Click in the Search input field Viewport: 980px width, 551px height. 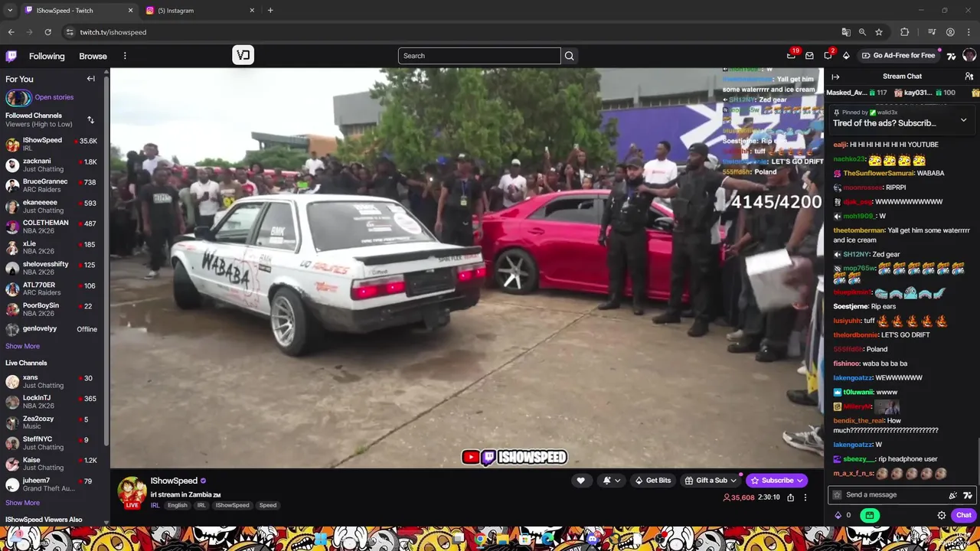(479, 56)
